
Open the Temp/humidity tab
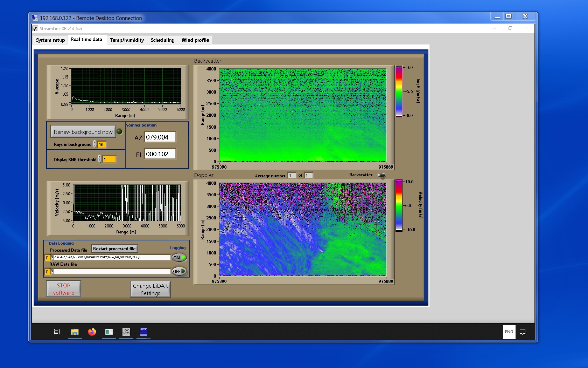(127, 40)
